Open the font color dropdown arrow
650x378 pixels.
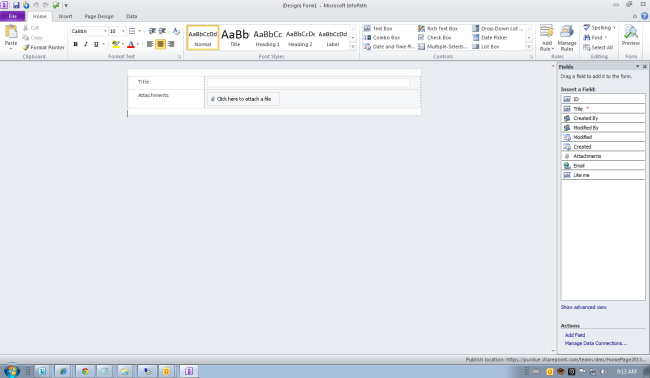138,44
